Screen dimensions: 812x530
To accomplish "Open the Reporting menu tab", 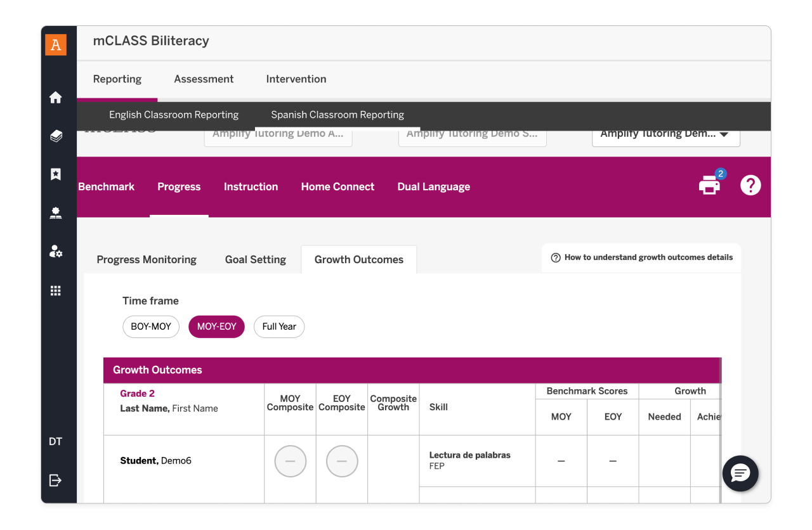I will pyautogui.click(x=117, y=79).
